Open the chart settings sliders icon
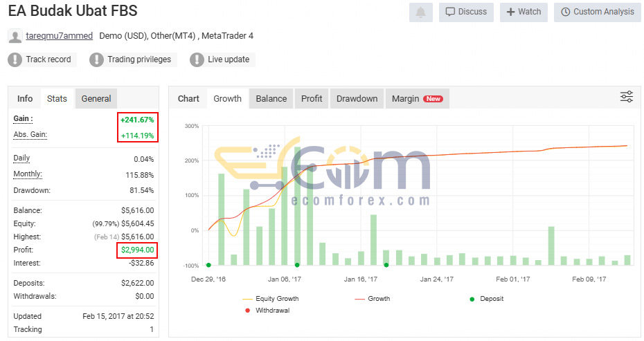 626,97
